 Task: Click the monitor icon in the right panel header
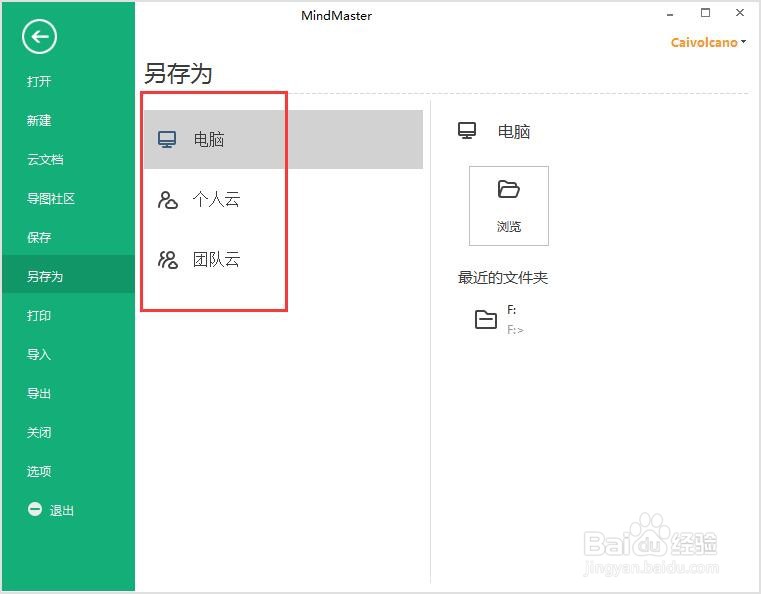pyautogui.click(x=467, y=131)
